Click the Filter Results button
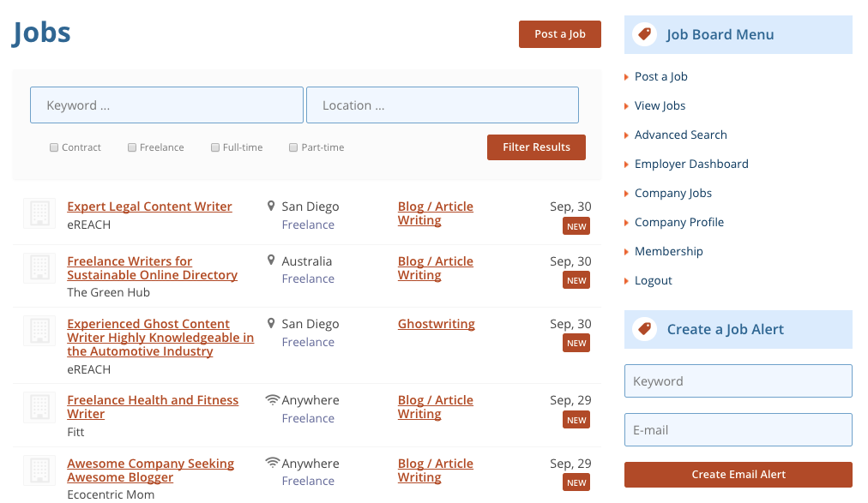This screenshot has width=868, height=503. [536, 147]
